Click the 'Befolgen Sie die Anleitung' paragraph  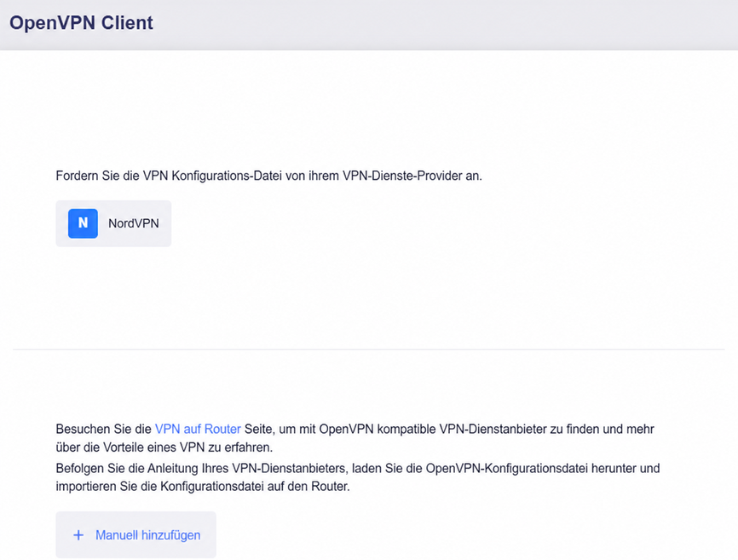[358, 477]
